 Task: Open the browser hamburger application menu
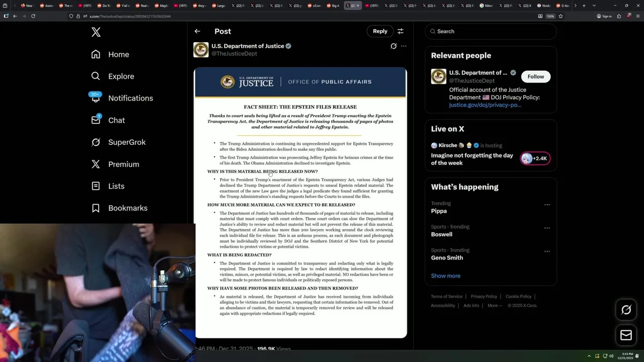(x=637, y=16)
